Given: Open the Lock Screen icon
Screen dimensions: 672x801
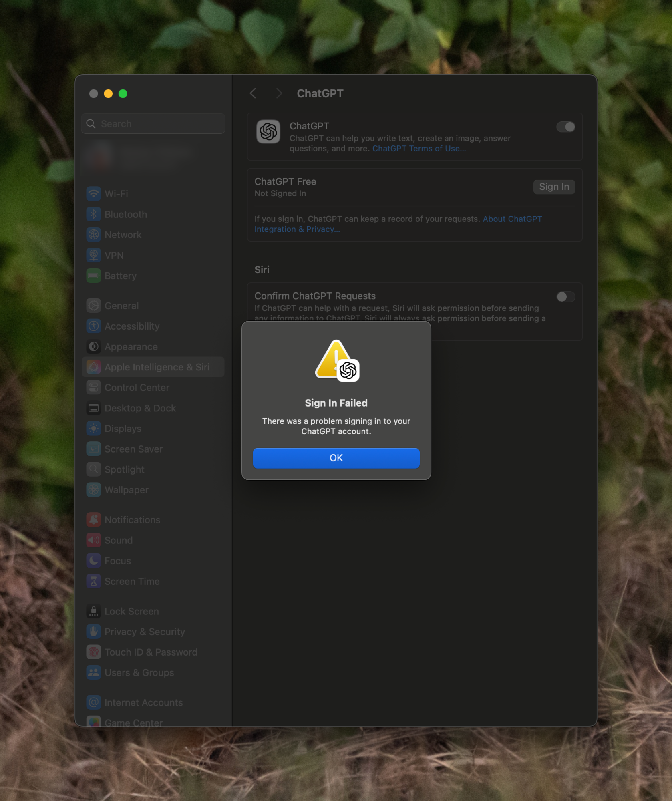Looking at the screenshot, I should click(x=93, y=611).
